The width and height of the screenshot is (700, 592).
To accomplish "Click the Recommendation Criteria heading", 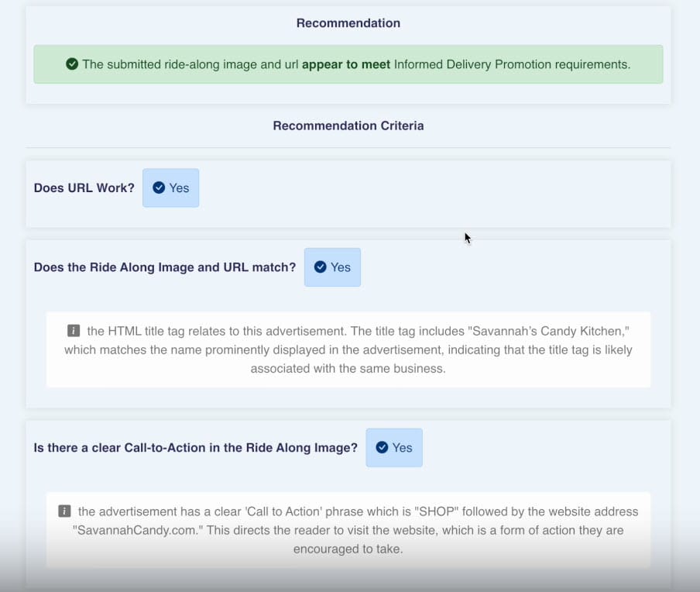I will click(x=348, y=126).
